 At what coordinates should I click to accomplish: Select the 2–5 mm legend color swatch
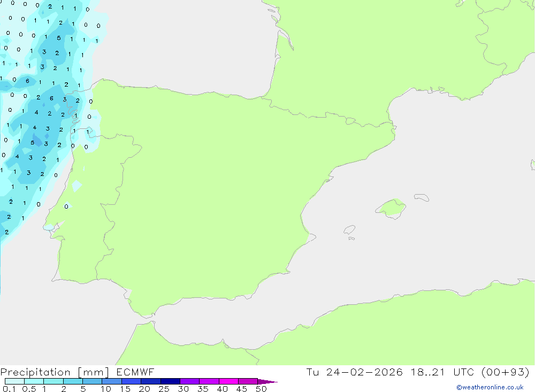pyautogui.click(x=73, y=381)
